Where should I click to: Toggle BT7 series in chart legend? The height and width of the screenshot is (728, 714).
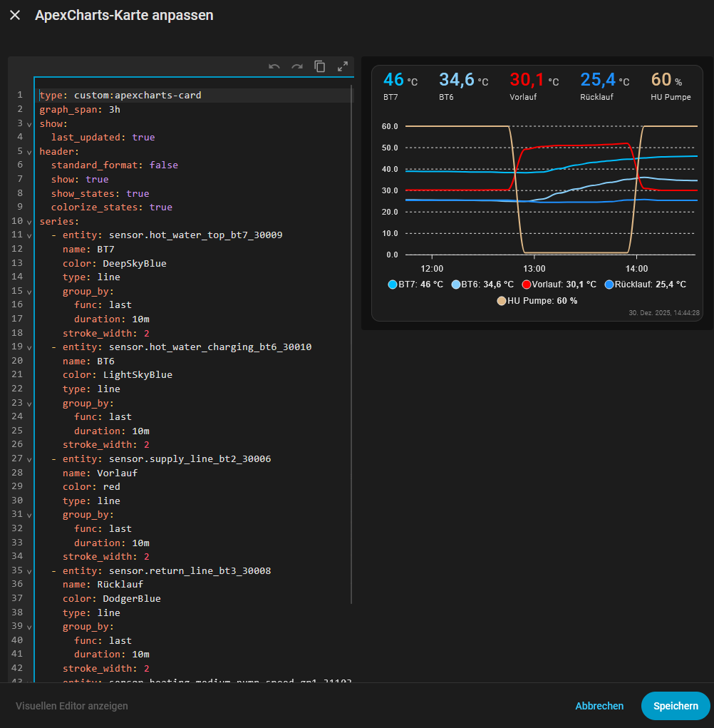(x=415, y=284)
